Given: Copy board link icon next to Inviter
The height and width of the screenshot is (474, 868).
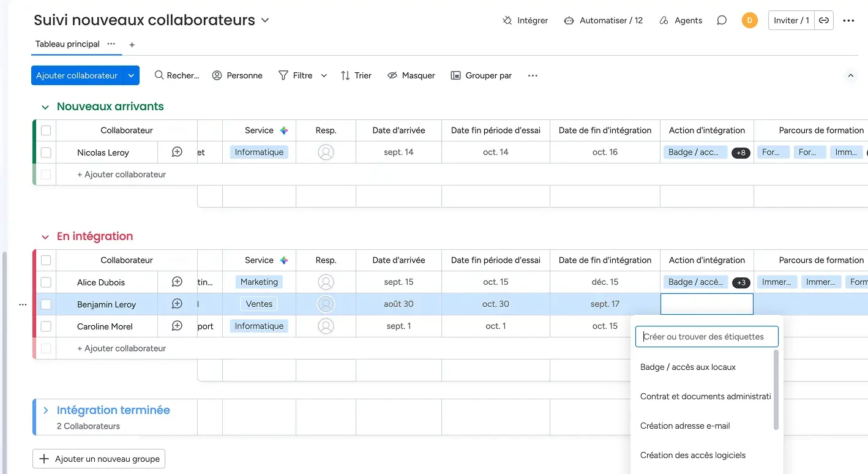Looking at the screenshot, I should click(x=824, y=20).
